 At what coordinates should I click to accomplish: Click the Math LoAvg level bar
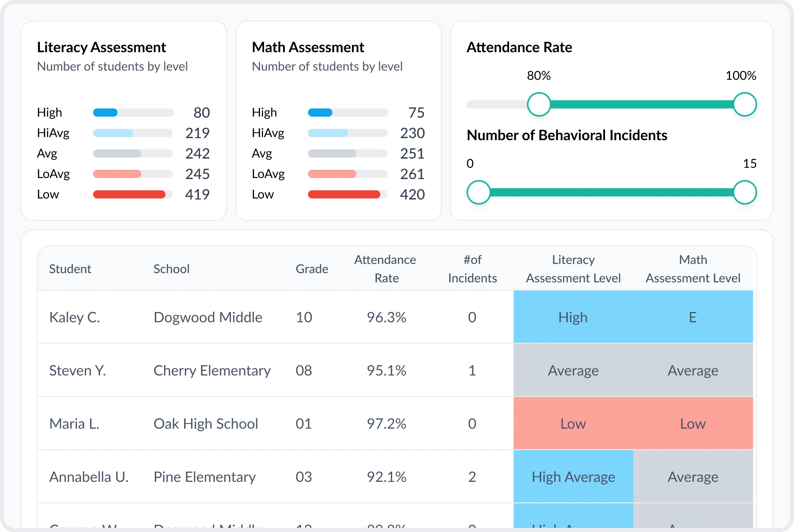[348, 174]
